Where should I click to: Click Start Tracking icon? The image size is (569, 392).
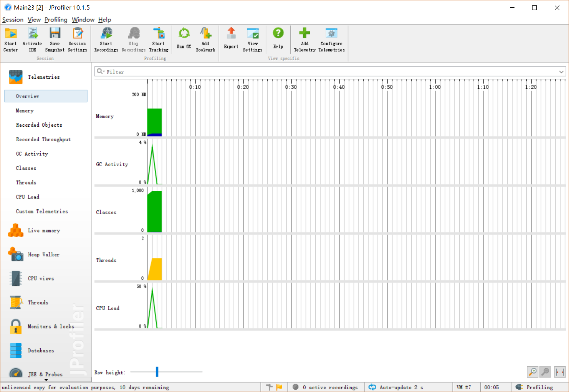(159, 40)
